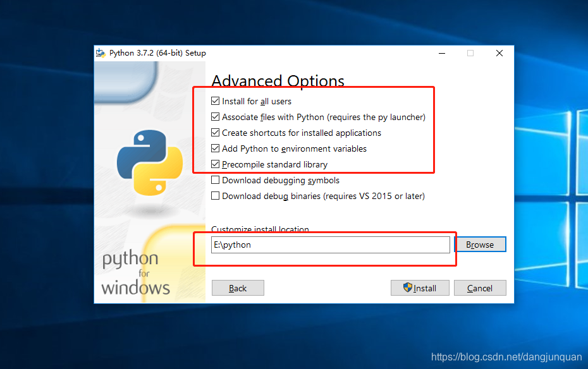Viewport: 588px width, 369px height.
Task: Go Back to previous setup page
Action: (x=238, y=288)
